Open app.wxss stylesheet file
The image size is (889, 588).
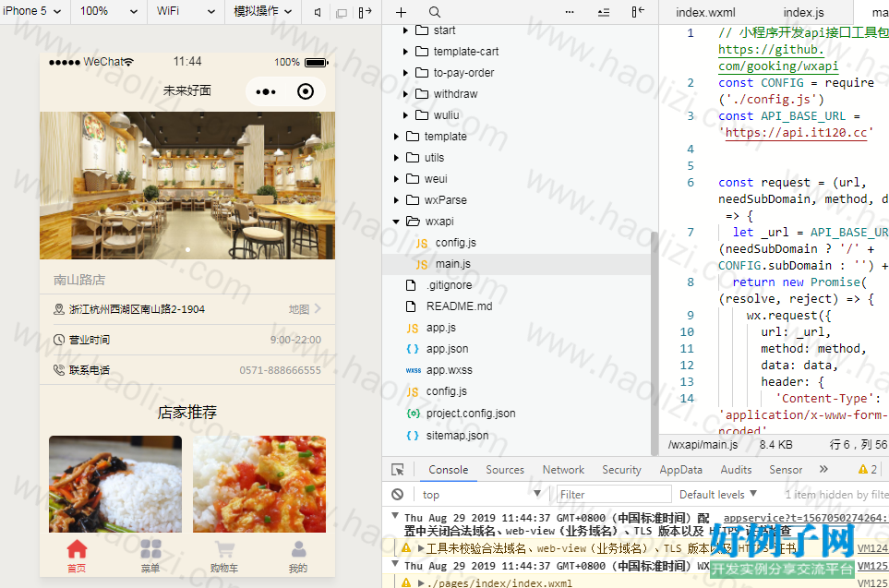coord(449,370)
